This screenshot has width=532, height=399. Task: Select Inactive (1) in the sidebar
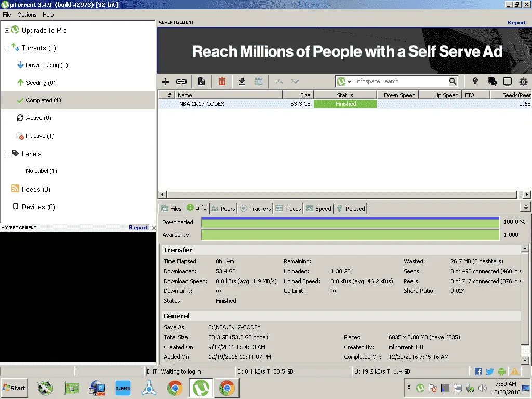[x=78, y=136]
